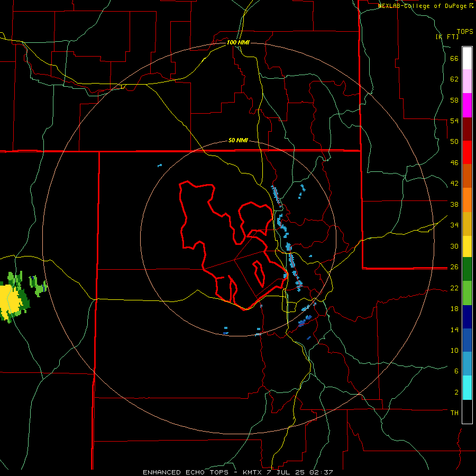This screenshot has height=476, width=476.
Task: Select the 58 legend value
Action: point(454,100)
